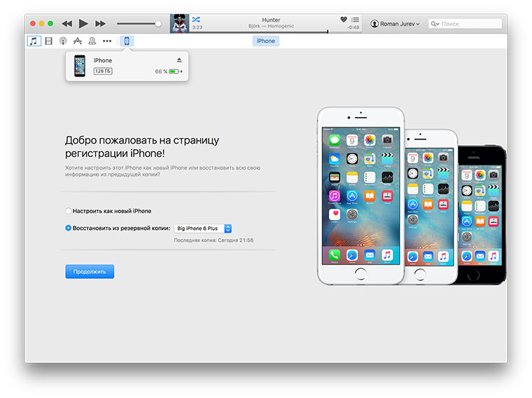
Task: Click the iPhone device picture in popover
Action: (x=80, y=66)
